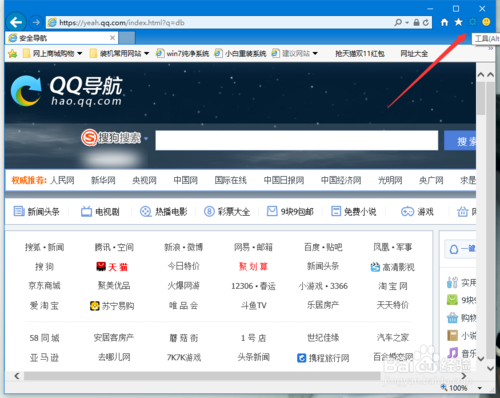
Task: Open win7纯净系统 favorite
Action: pos(182,53)
